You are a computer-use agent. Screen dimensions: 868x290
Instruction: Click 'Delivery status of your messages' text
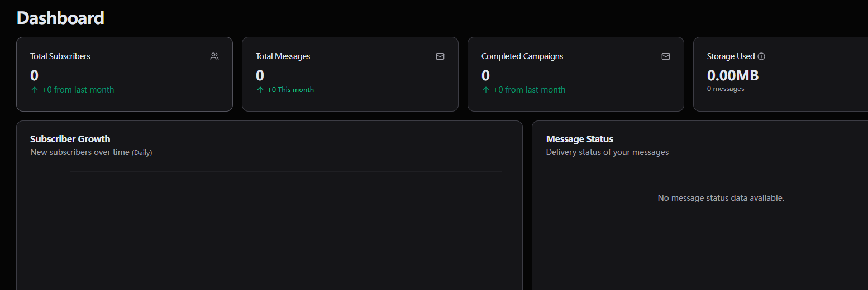[x=607, y=152]
